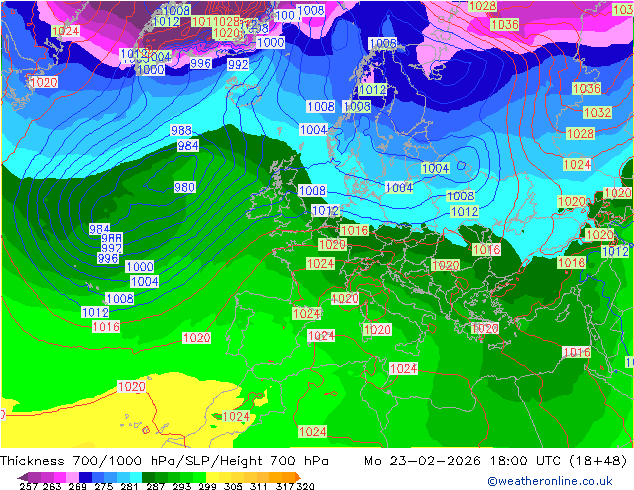
Task: Click the legend value 320
Action: (305, 486)
